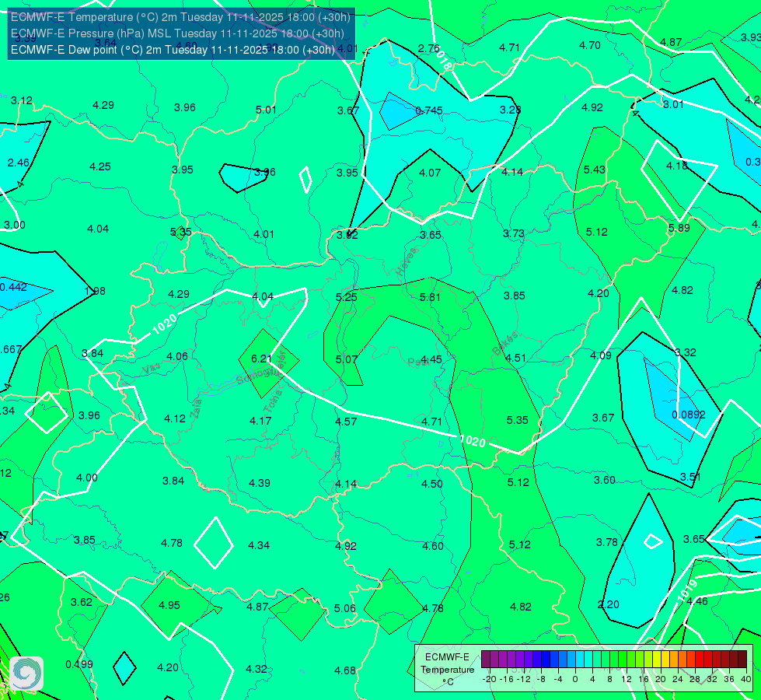The width and height of the screenshot is (761, 700).
Task: Click the grid value 5.89
Action: (679, 228)
